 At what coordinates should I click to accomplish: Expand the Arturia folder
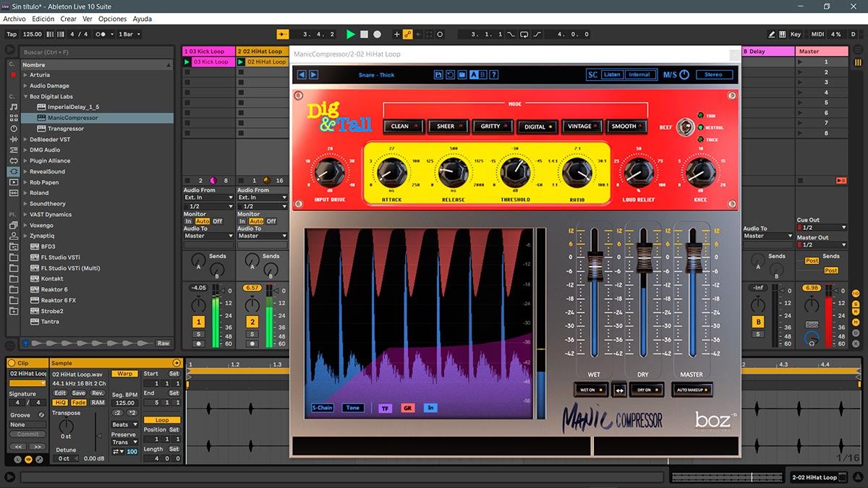pos(25,75)
